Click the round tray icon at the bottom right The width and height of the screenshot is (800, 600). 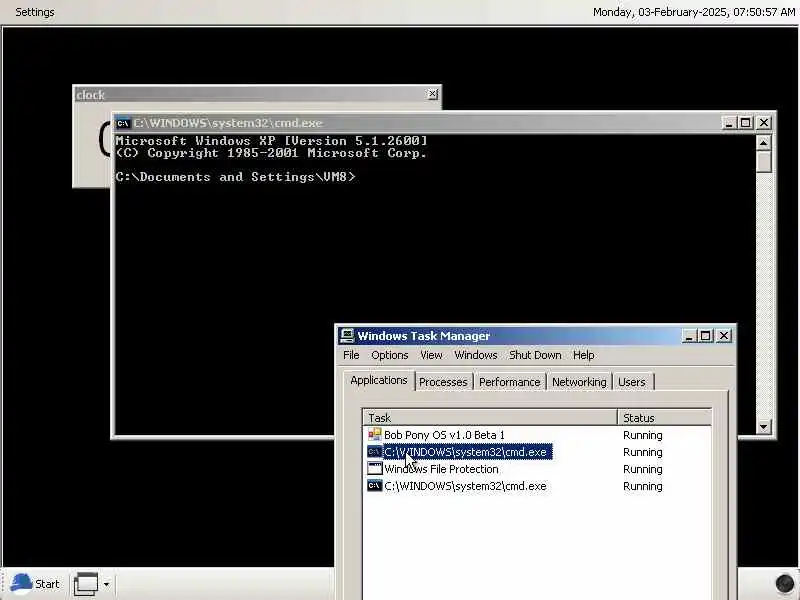(x=784, y=583)
